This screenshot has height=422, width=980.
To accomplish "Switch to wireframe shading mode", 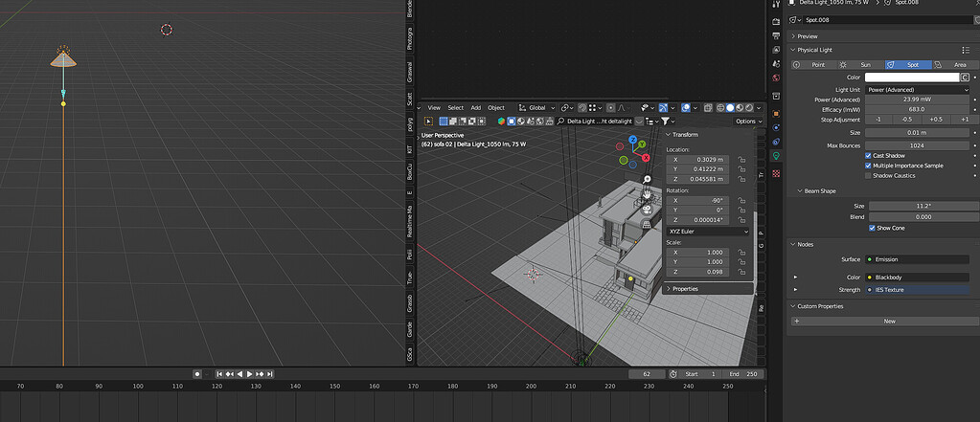I will click(720, 108).
